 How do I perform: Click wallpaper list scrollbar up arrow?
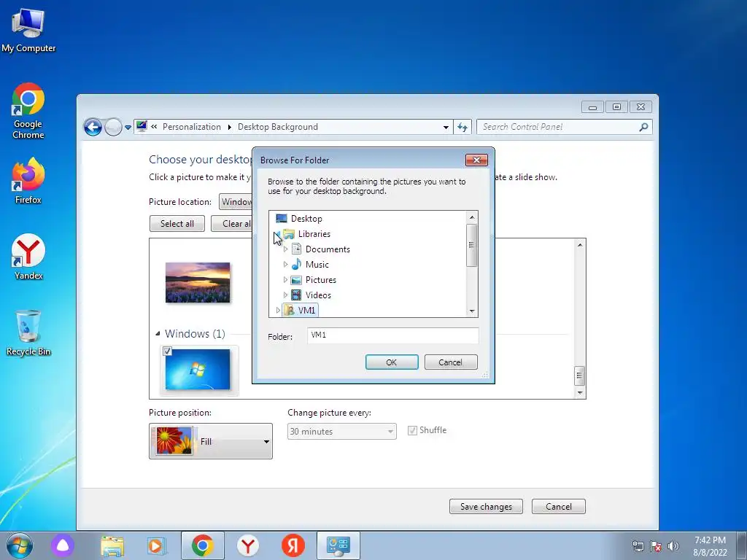pos(580,245)
